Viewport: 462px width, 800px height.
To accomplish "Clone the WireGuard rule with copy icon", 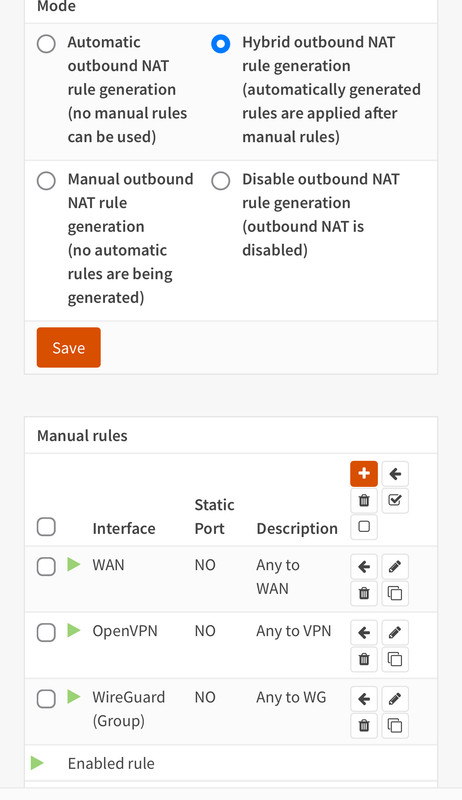I will pos(395,725).
